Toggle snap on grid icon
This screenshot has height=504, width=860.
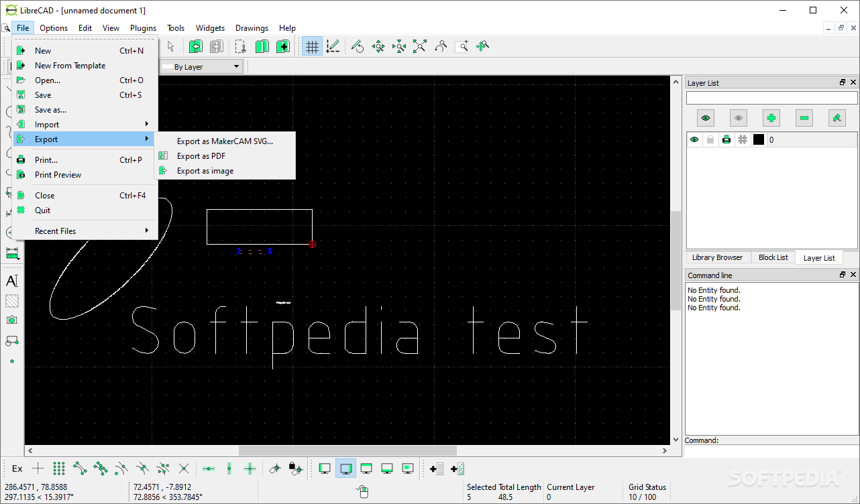pyautogui.click(x=59, y=468)
